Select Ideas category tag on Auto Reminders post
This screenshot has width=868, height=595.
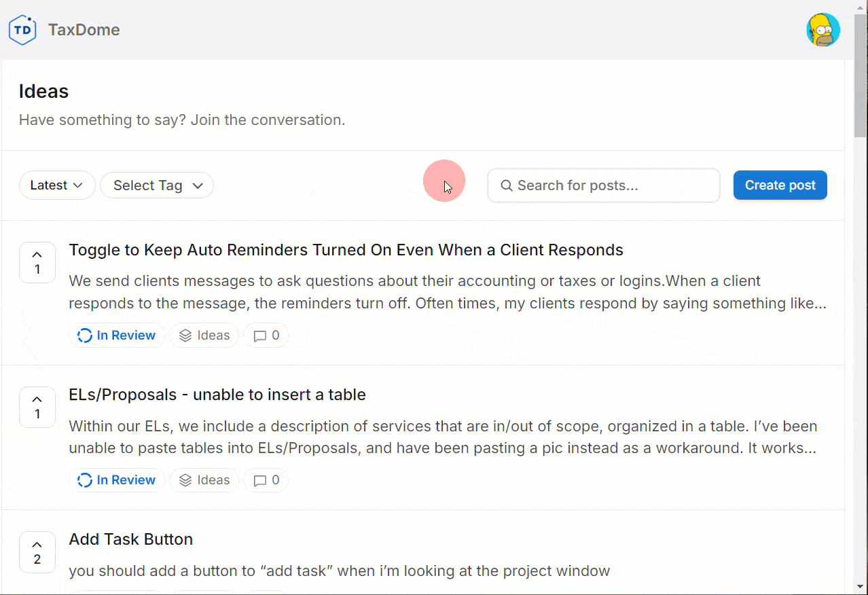[204, 336]
